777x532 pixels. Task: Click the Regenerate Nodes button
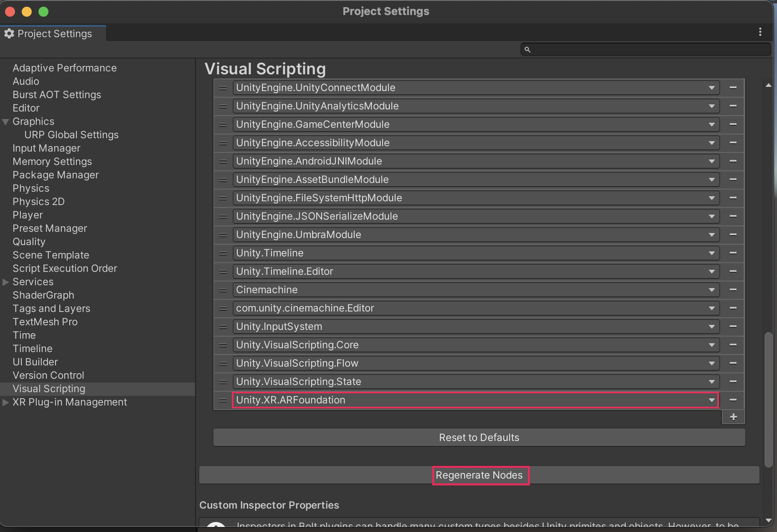(x=479, y=475)
